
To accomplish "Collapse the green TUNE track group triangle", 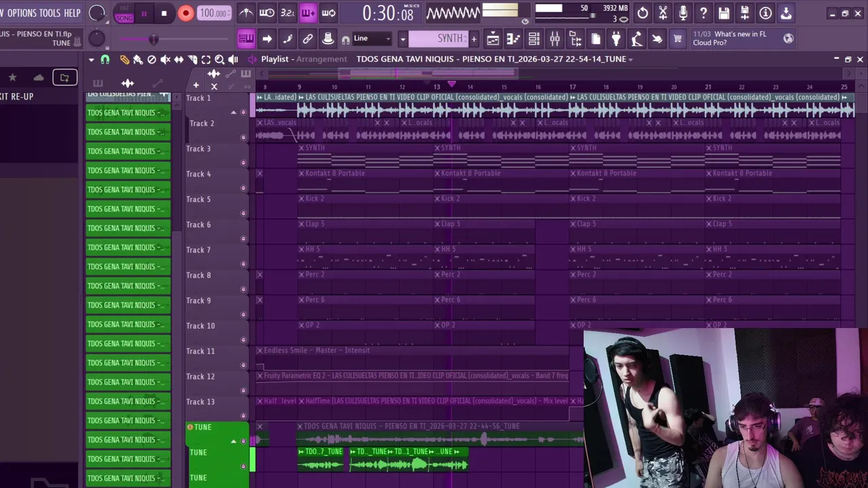I will pyautogui.click(x=234, y=441).
